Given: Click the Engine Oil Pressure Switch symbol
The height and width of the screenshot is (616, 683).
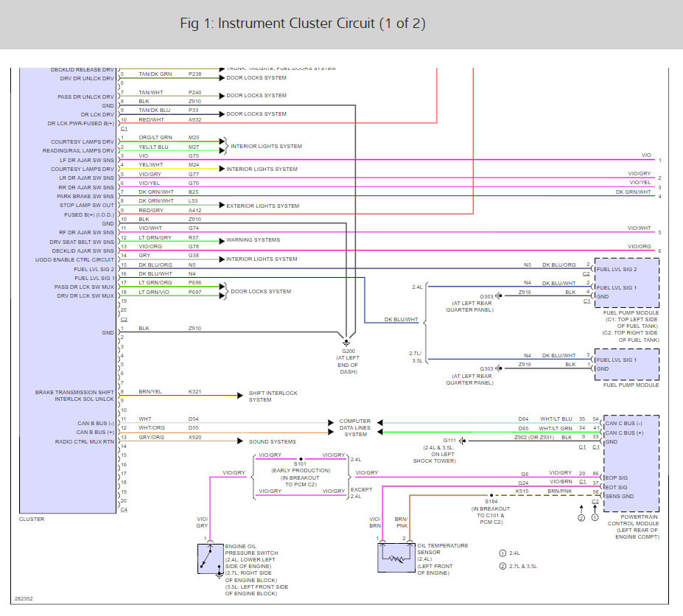Looking at the screenshot, I should point(211,559).
